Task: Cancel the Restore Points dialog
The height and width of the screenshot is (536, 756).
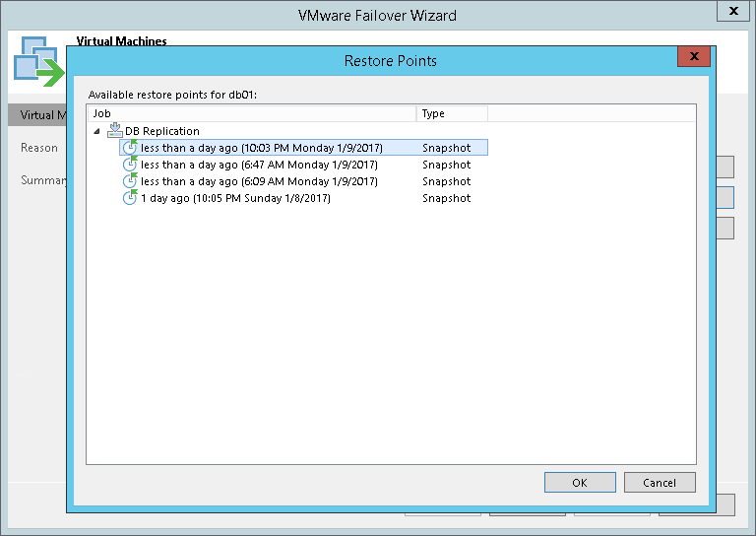Action: tap(660, 483)
